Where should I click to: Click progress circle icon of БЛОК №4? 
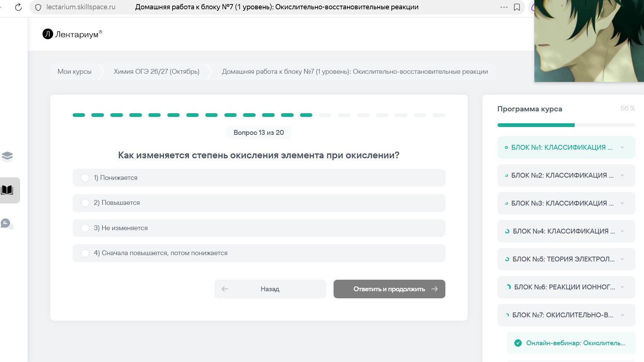507,231
